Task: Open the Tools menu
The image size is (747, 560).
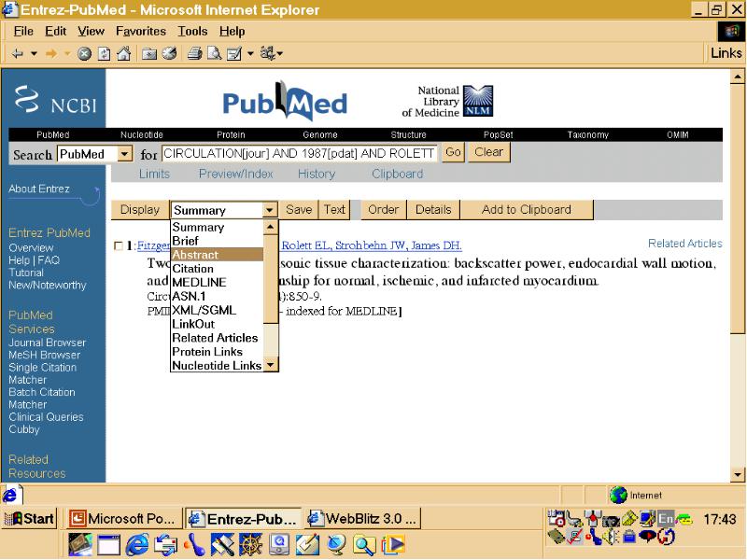Action: click(192, 32)
